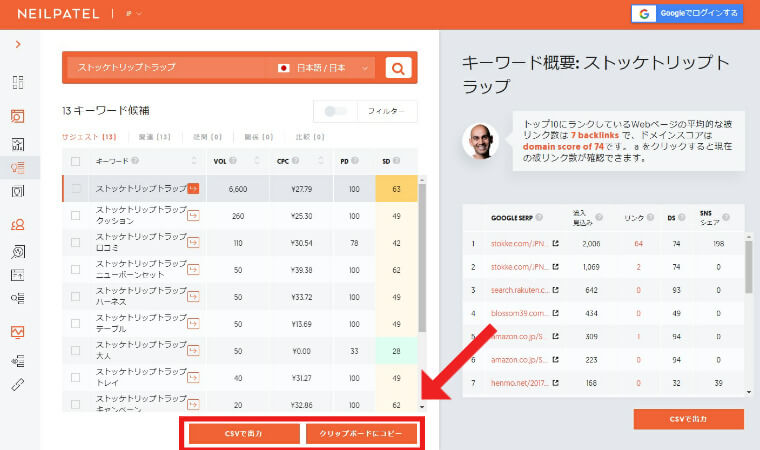Select the サジェスト (13) tab
The width and height of the screenshot is (760, 450).
coord(89,136)
